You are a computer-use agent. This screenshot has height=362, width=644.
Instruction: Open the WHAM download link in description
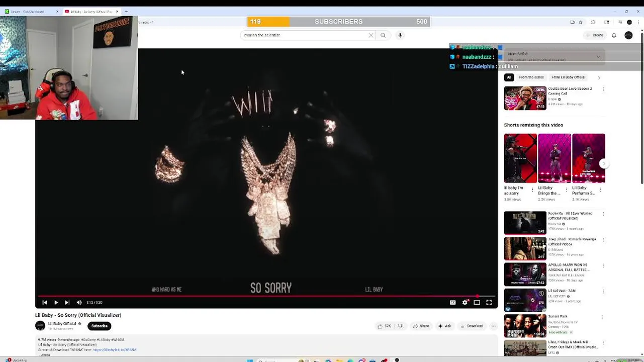tap(115, 349)
